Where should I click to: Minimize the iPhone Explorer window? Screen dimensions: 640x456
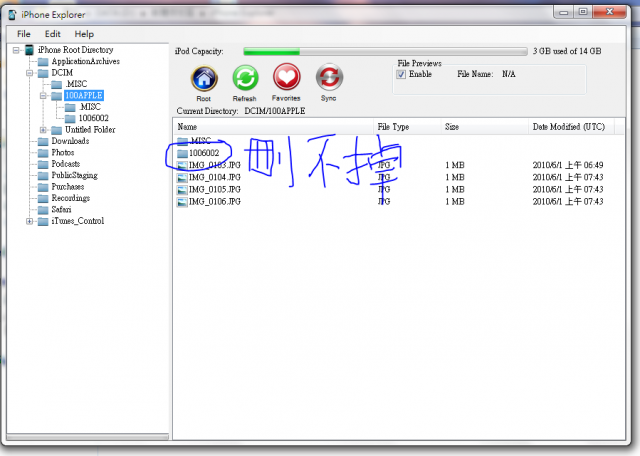(564, 12)
